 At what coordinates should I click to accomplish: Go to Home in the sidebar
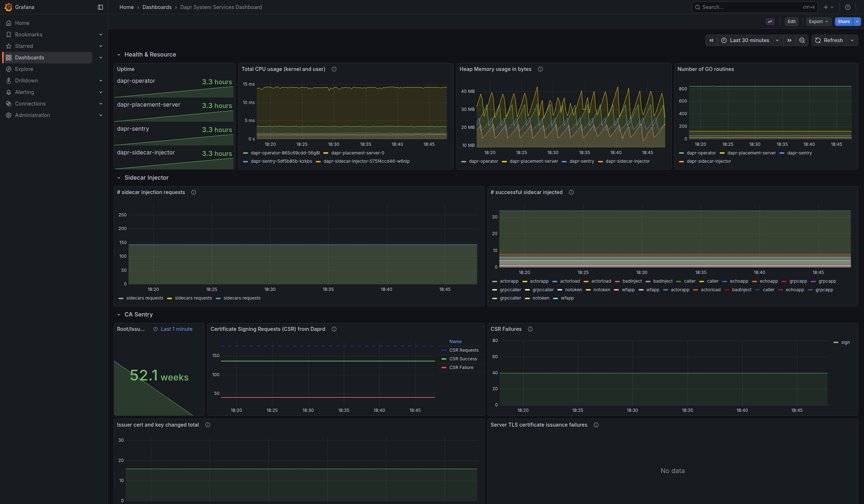click(22, 23)
